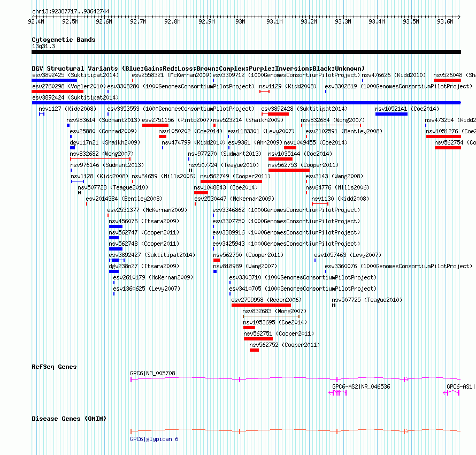
Task: Open nsv1035144 (Coe2014) variant
Action: point(300,154)
